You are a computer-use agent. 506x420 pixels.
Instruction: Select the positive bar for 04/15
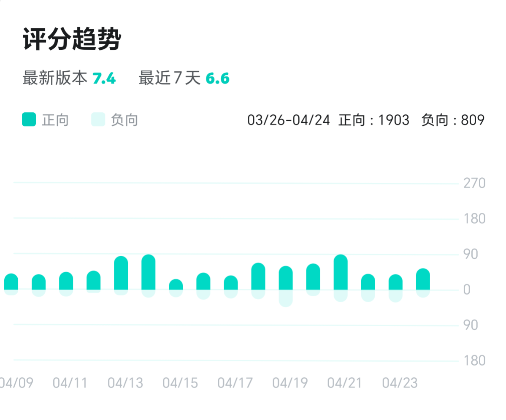point(176,285)
